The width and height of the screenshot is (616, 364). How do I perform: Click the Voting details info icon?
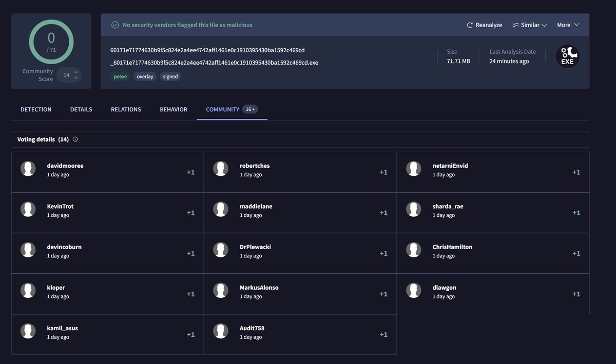(75, 139)
